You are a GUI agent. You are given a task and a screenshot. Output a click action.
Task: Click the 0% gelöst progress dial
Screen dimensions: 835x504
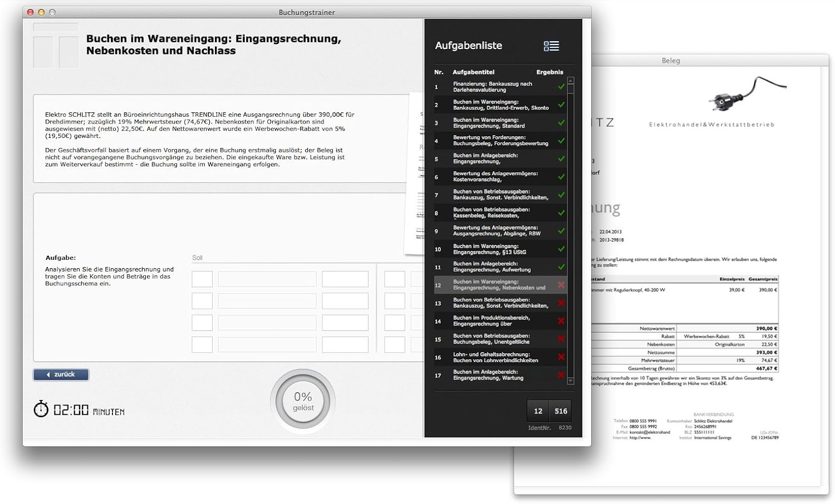[302, 400]
